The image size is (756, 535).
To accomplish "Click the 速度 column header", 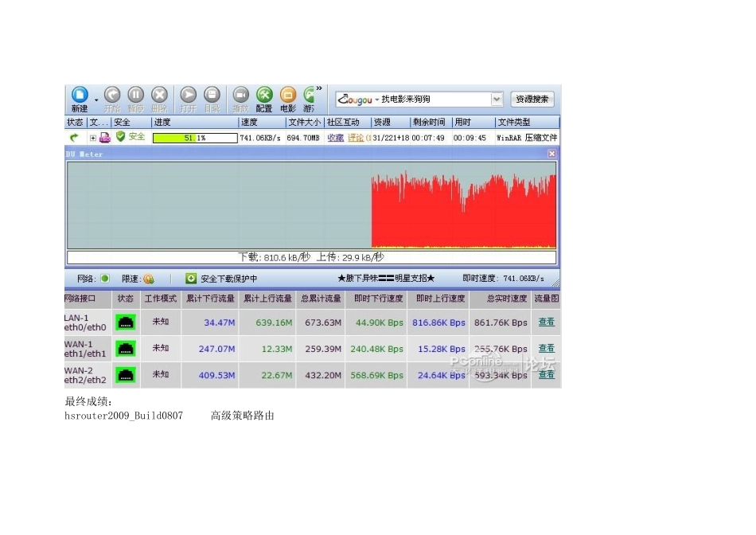I will (261, 123).
